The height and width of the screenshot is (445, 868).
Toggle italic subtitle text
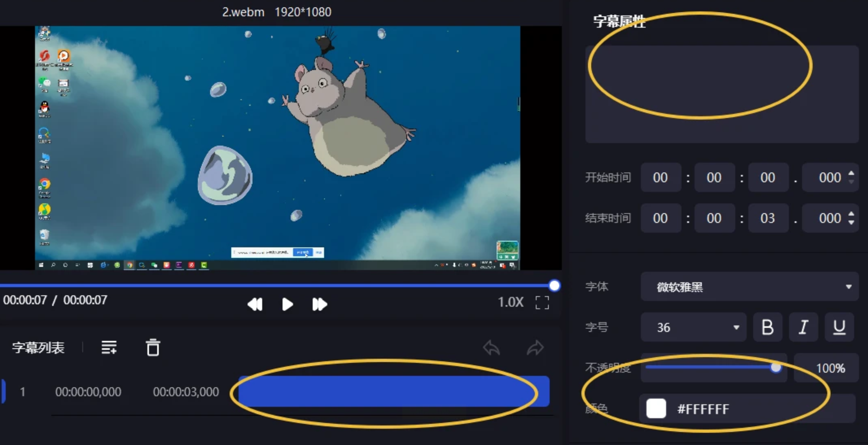coord(803,327)
